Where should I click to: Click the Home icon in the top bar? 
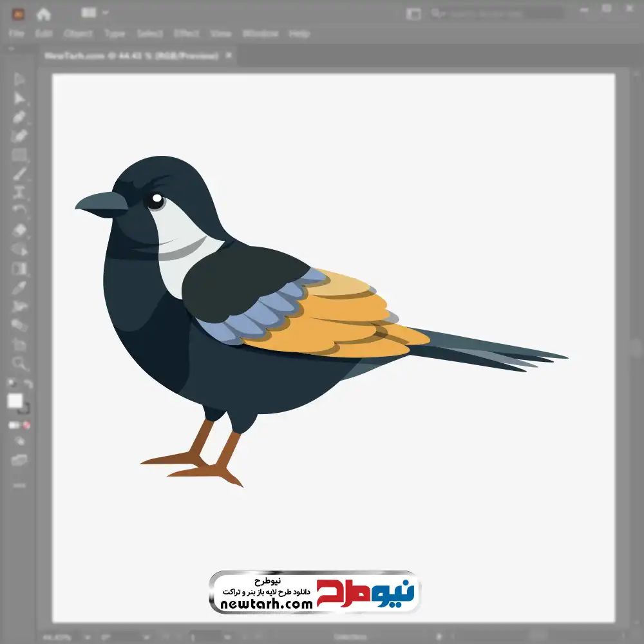(x=44, y=14)
